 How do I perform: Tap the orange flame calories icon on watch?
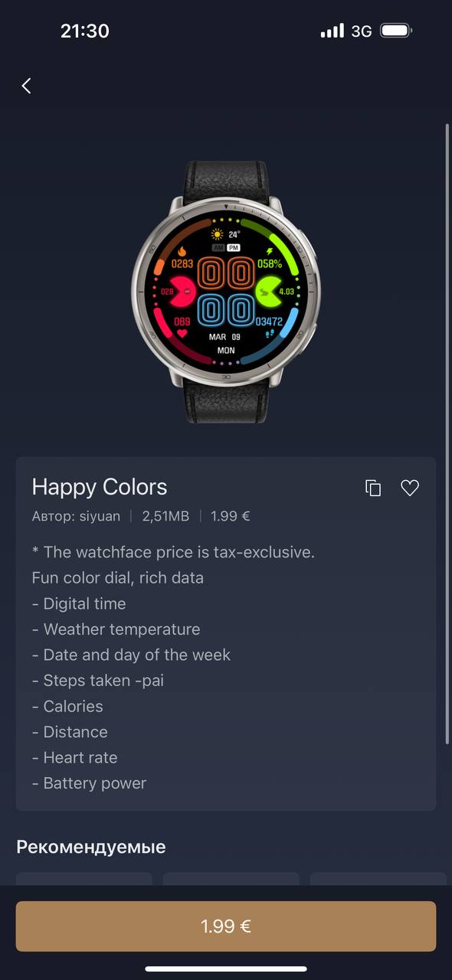[182, 251]
